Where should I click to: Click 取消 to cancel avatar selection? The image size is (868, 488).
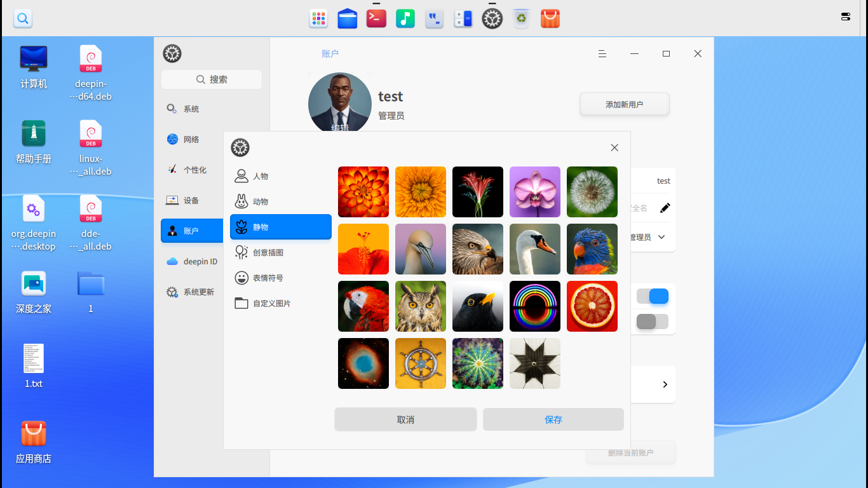(x=405, y=419)
